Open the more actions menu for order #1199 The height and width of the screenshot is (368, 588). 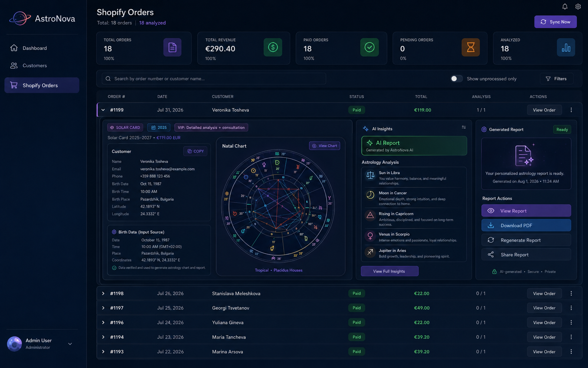click(x=571, y=110)
